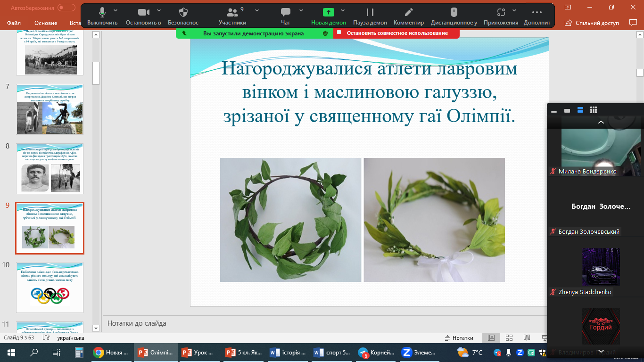Image resolution: width=644 pixels, height=362 pixels.
Task: Open taskbar Chrome window Новая
Action: (112, 353)
